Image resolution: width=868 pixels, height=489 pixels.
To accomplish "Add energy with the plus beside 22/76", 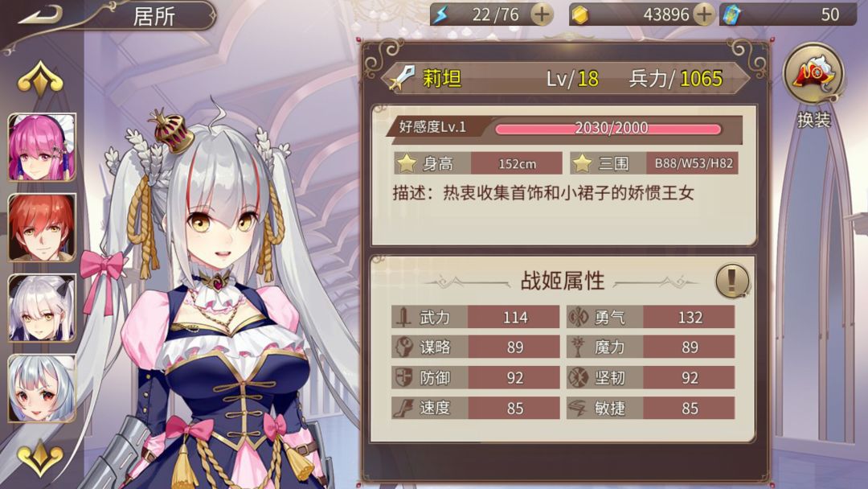I will coord(542,14).
